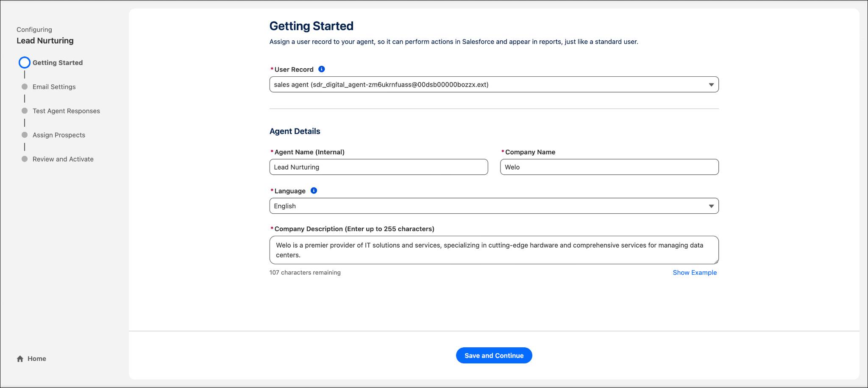Screen dimensions: 868x388
Task: Click the Agent Name (Internal) field
Action: click(x=378, y=167)
